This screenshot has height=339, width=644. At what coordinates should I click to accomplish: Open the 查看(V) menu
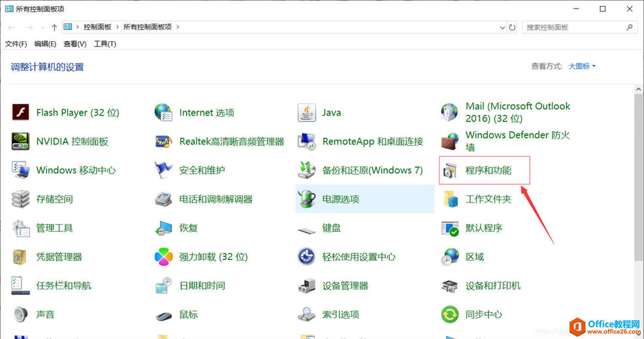pyautogui.click(x=74, y=44)
